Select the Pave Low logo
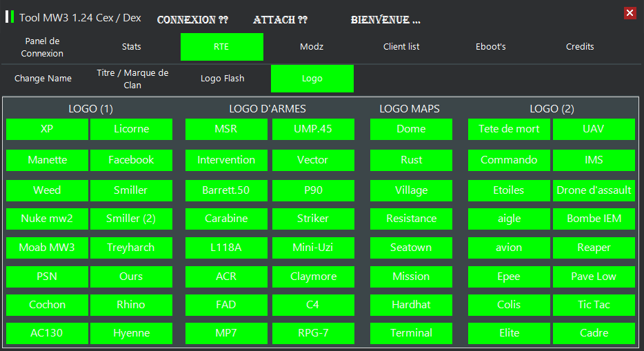This screenshot has height=351, width=644. [594, 277]
